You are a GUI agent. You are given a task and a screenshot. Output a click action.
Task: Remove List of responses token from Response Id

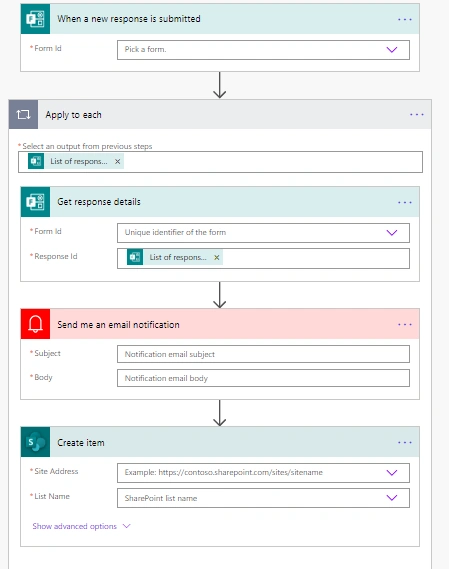[217, 257]
